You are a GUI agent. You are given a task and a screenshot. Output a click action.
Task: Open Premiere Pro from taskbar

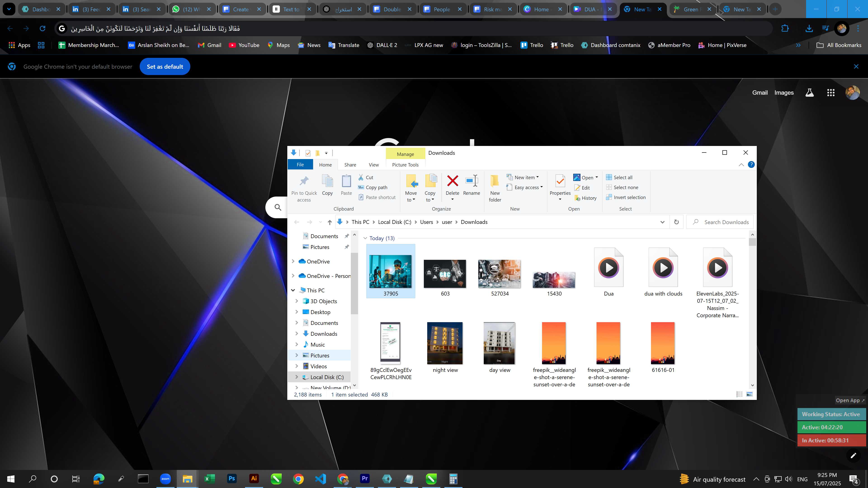(365, 479)
